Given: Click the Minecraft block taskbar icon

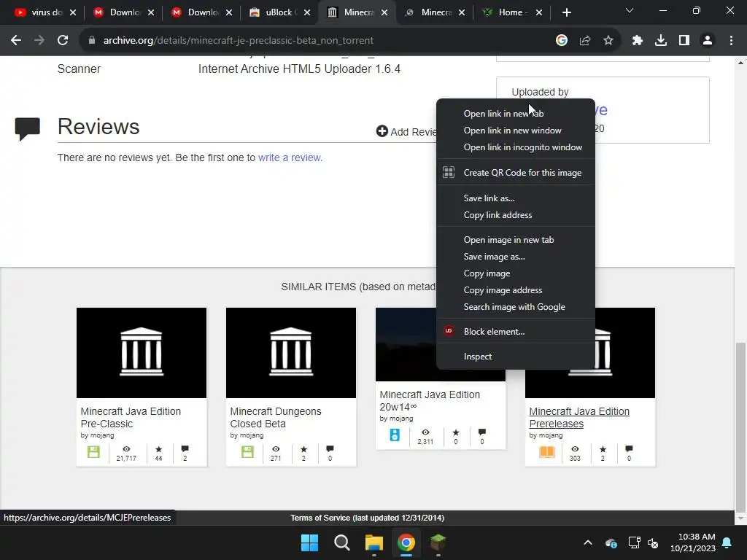Looking at the screenshot, I should 438,542.
